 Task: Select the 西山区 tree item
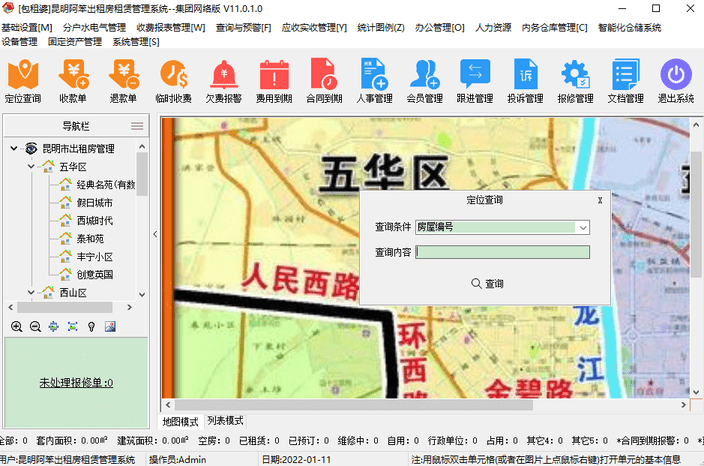(73, 293)
